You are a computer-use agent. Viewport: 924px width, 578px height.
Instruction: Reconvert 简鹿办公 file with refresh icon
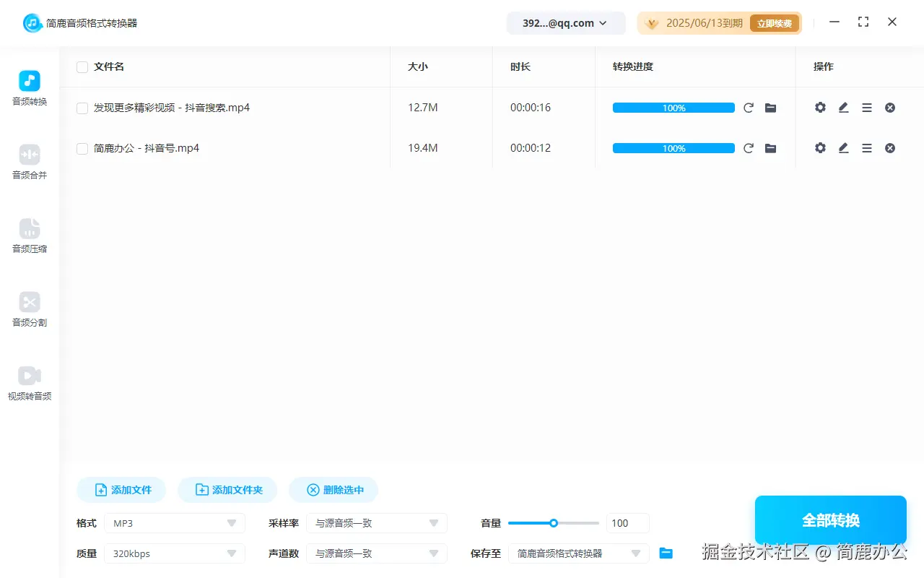click(x=749, y=148)
